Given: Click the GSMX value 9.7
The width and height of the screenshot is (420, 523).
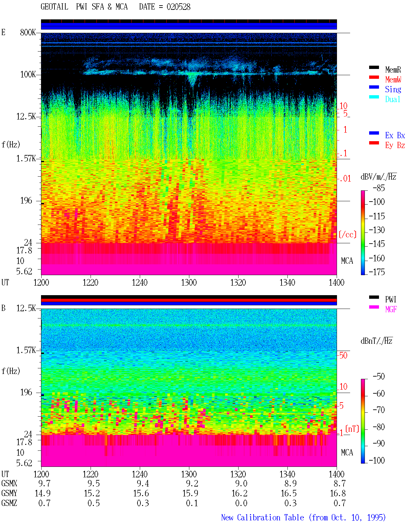Looking at the screenshot, I should 44,484.
